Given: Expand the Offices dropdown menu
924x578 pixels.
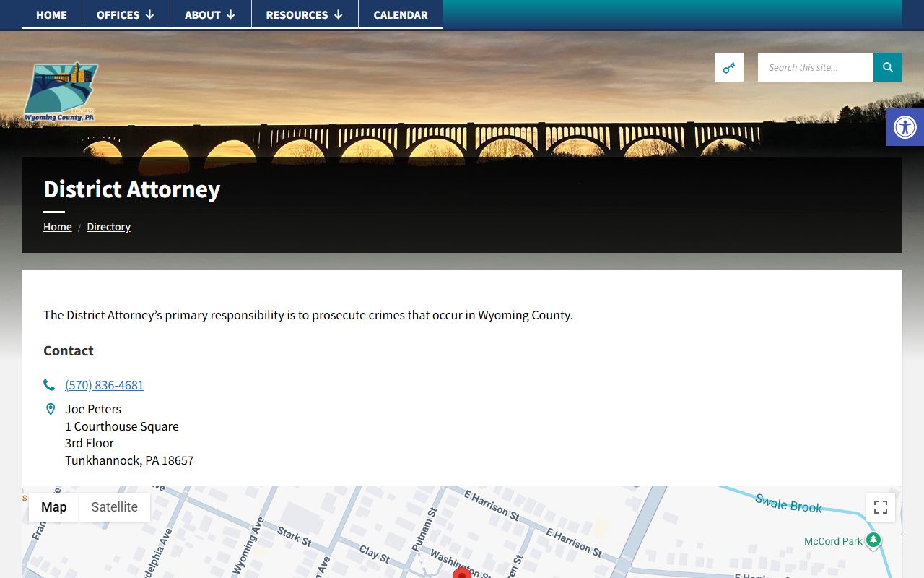Looking at the screenshot, I should click(x=126, y=14).
